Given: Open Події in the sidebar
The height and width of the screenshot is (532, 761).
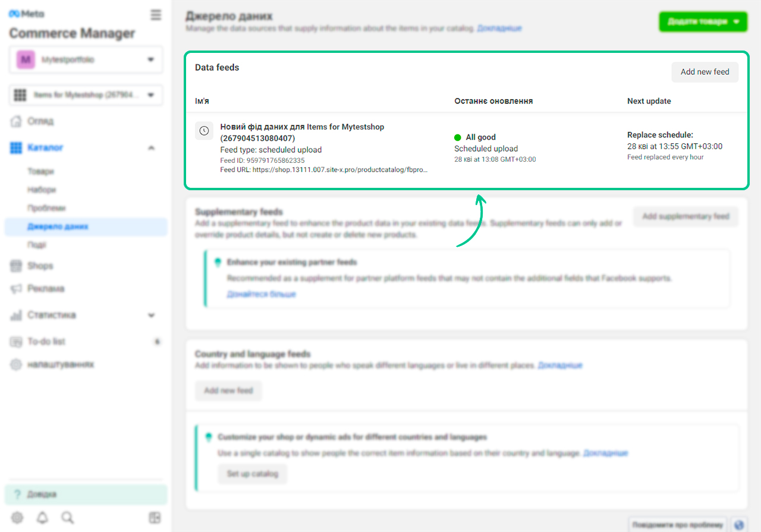Looking at the screenshot, I should tap(36, 245).
